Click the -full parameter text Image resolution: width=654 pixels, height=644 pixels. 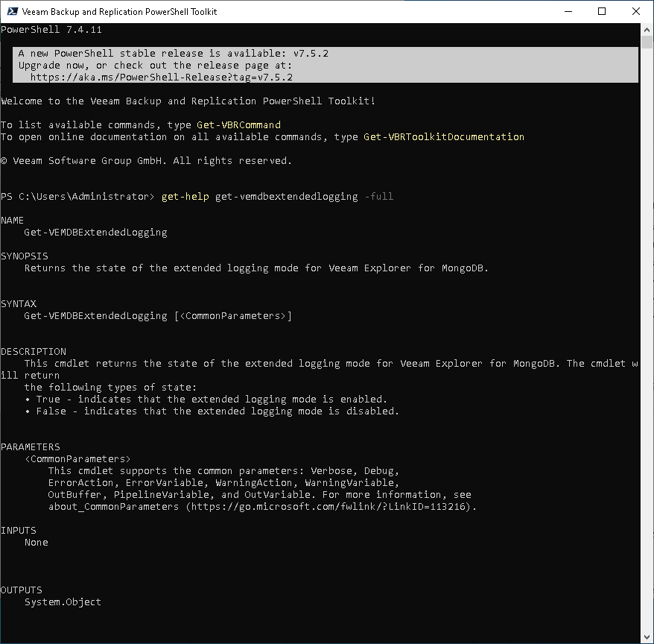[x=378, y=197]
